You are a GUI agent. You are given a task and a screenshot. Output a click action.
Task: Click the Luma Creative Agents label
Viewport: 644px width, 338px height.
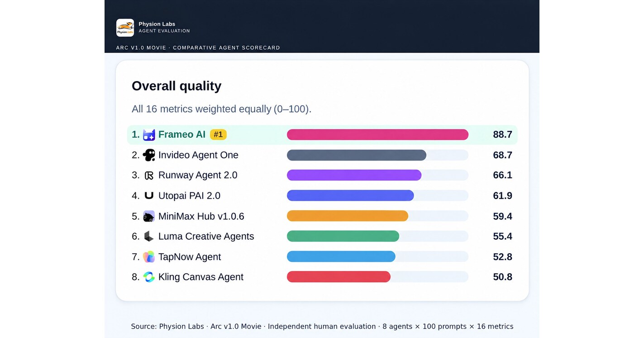coord(206,237)
